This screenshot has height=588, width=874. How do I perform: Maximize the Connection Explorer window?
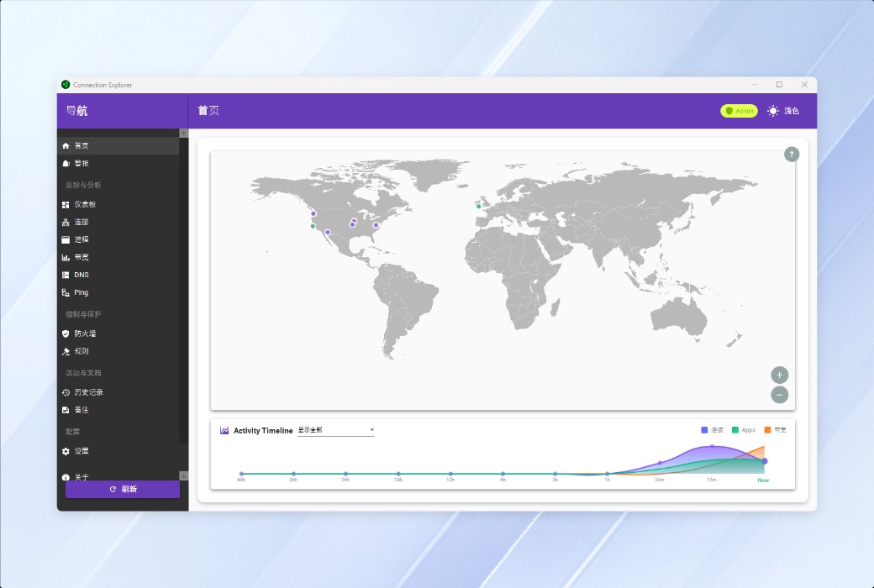pyautogui.click(x=779, y=85)
